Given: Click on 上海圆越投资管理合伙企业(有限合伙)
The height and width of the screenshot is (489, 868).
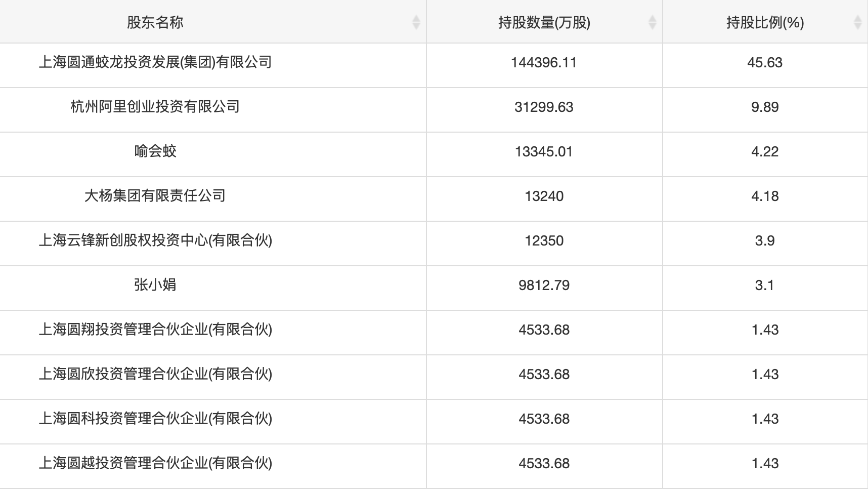Looking at the screenshot, I should coord(155,463).
